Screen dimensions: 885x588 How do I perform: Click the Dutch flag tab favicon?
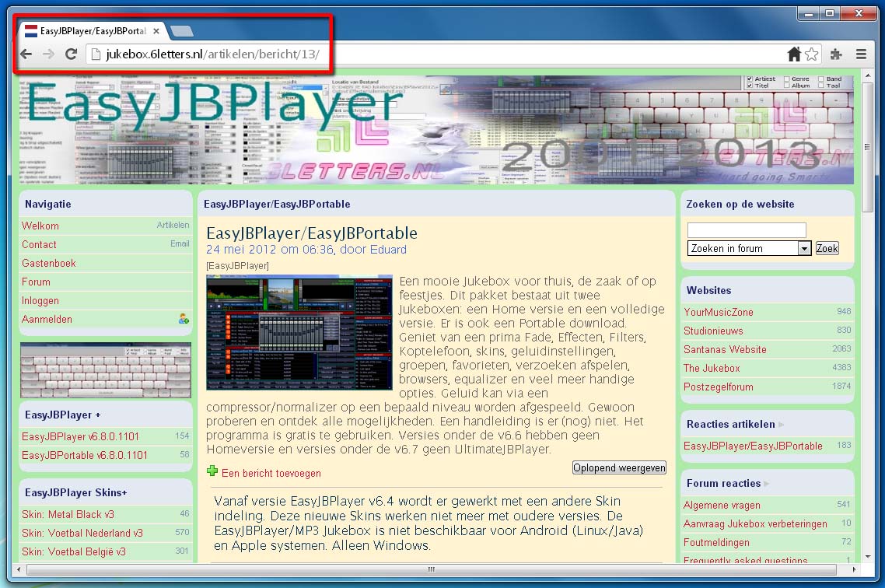[x=31, y=31]
